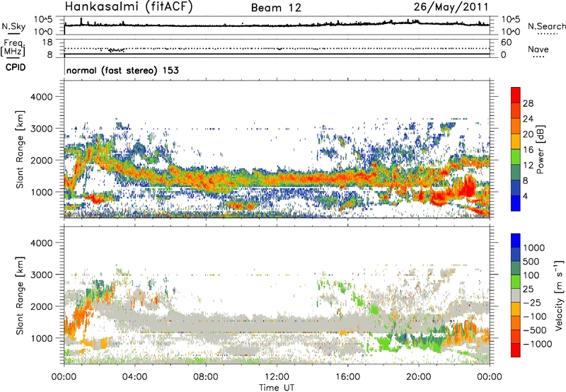The height and width of the screenshot is (392, 566).
Task: Click 'Slant Range [km]' label of the power panel
Action: click(x=20, y=149)
